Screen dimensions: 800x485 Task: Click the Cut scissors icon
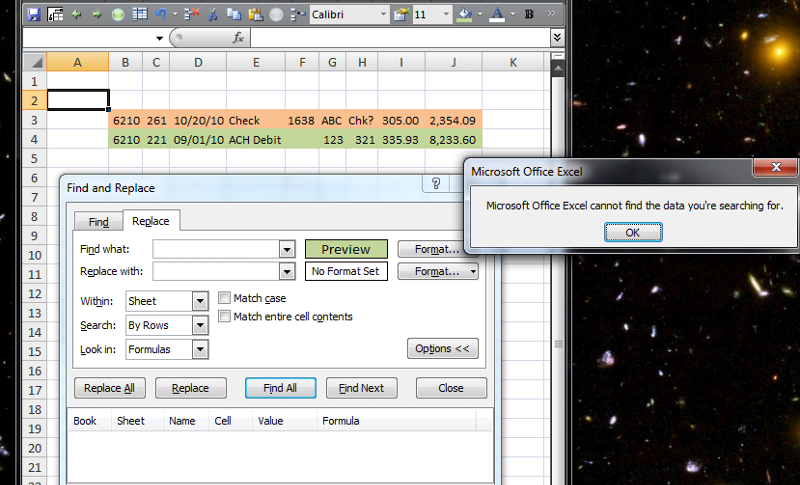[213, 14]
